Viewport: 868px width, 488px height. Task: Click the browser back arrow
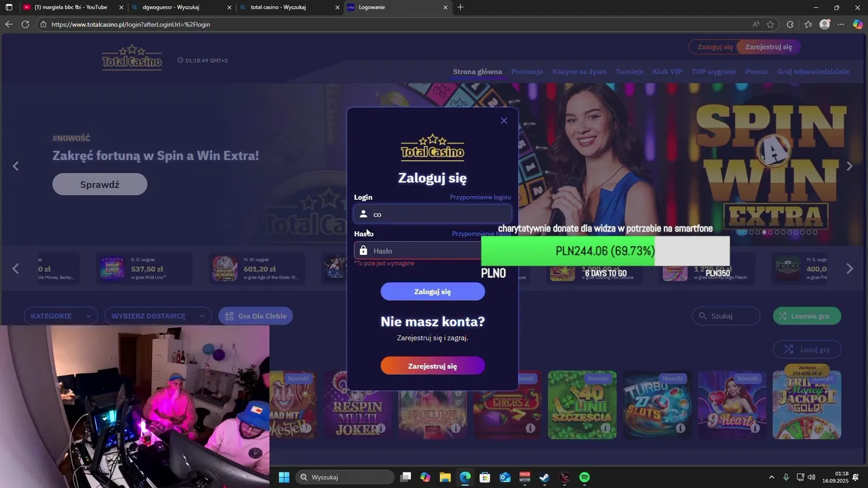[9, 24]
